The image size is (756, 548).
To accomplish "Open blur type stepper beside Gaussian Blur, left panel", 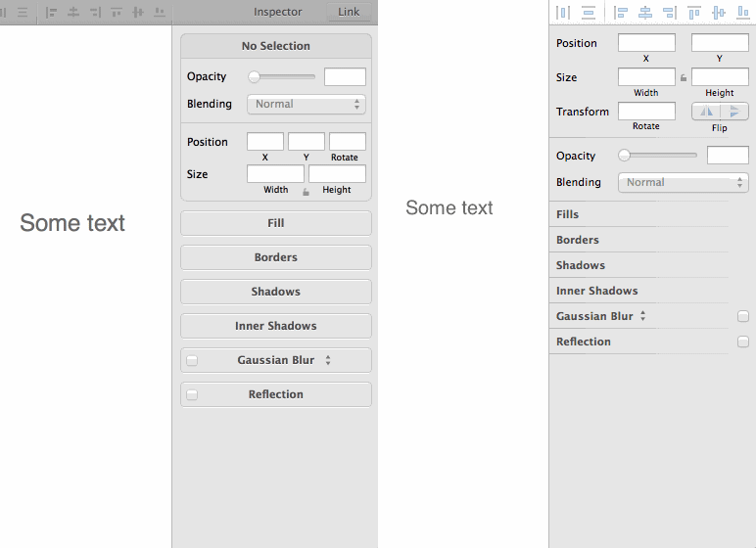I will coord(328,360).
